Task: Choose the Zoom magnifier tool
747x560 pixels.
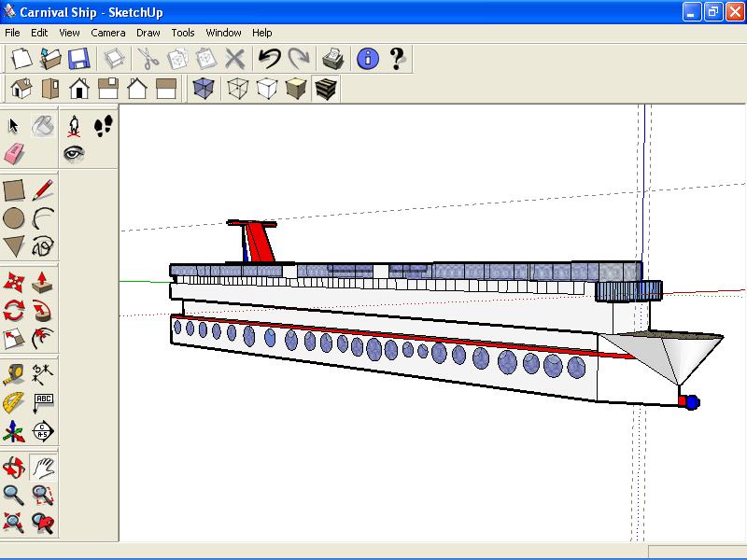Action: coord(14,496)
